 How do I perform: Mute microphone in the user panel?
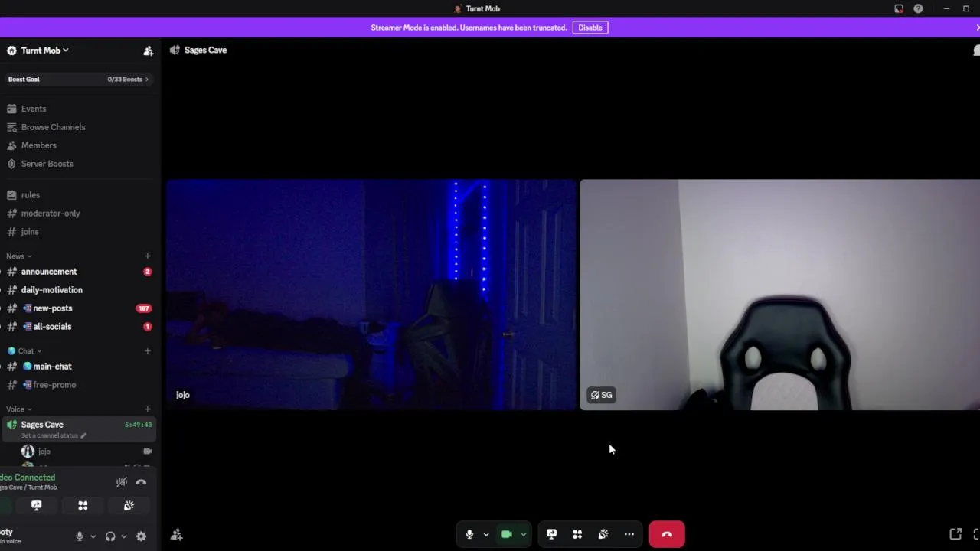point(80,536)
